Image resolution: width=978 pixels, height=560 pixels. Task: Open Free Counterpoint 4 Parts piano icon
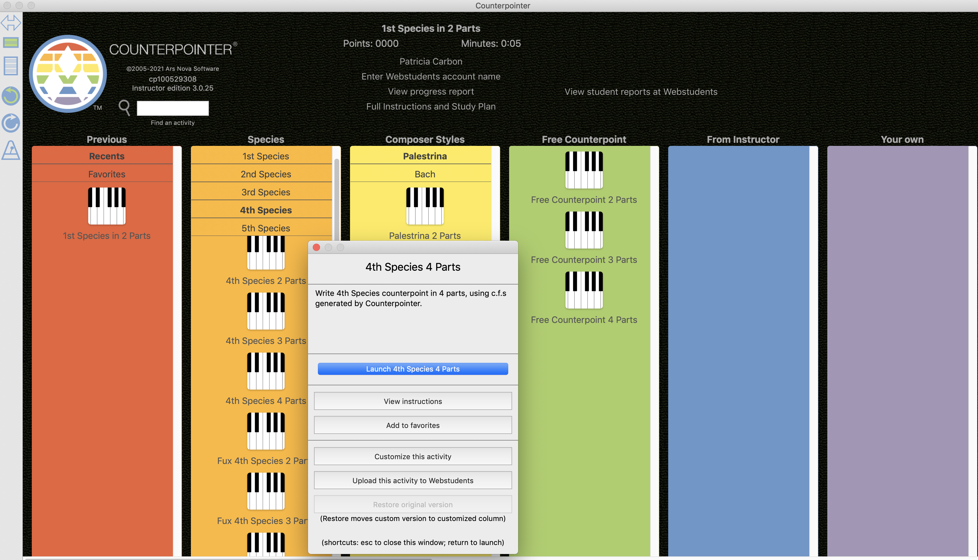584,290
